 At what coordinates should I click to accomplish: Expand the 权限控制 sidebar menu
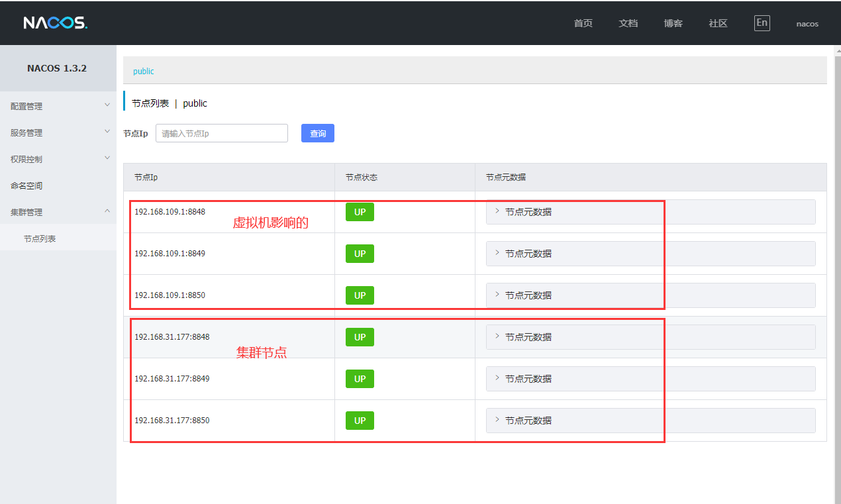pos(58,159)
